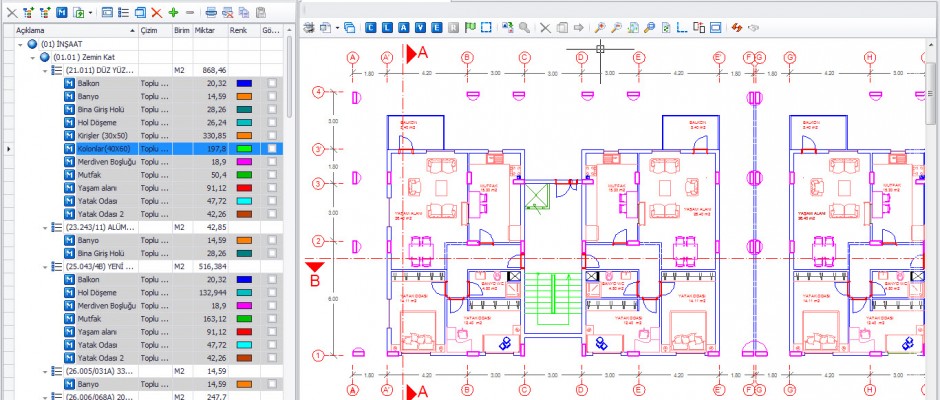Viewport: 940px width, 400px height.
Task: Open dropdown arrow beside the export icon
Action: pyautogui.click(x=91, y=12)
